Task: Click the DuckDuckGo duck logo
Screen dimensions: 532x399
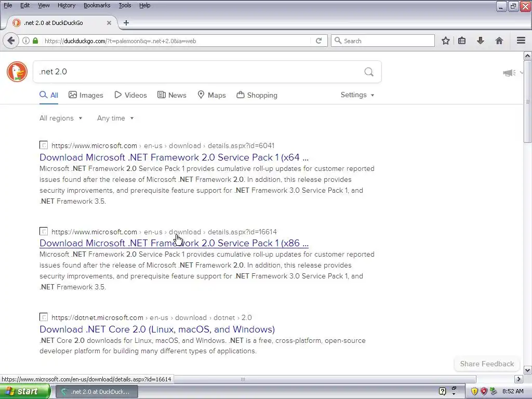Action: tap(17, 72)
